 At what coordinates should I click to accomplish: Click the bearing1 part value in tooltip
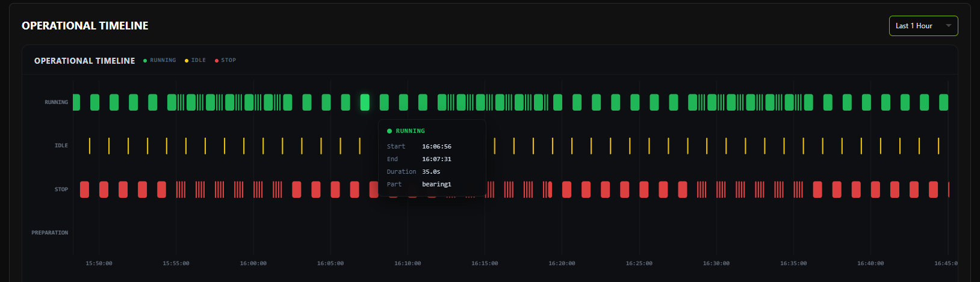click(x=436, y=185)
